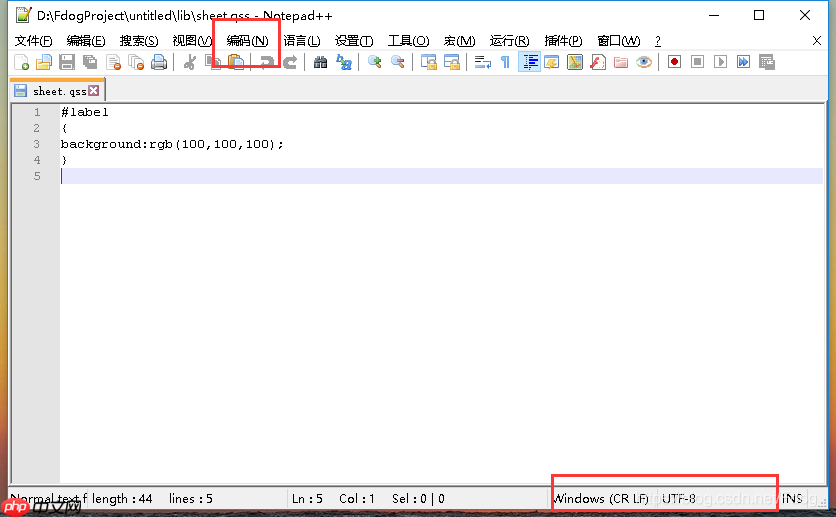Toggle word wrap toolbar icon
836x517 pixels.
(x=483, y=62)
